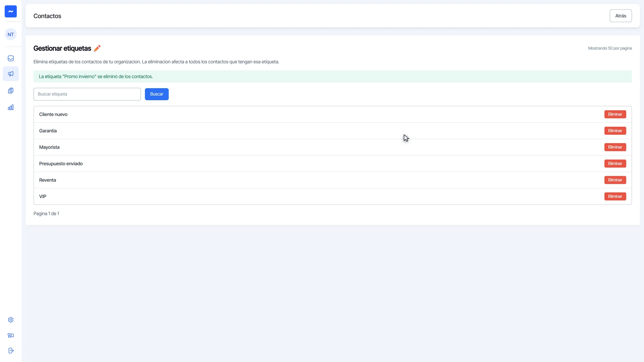The height and width of the screenshot is (362, 644).
Task: Delete the VIP tag
Action: pos(615,196)
